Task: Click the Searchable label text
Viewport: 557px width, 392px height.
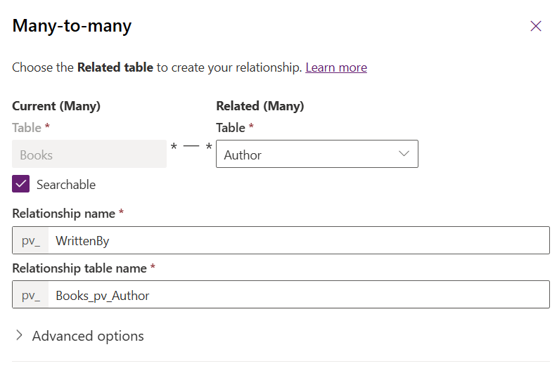Action: pos(66,185)
